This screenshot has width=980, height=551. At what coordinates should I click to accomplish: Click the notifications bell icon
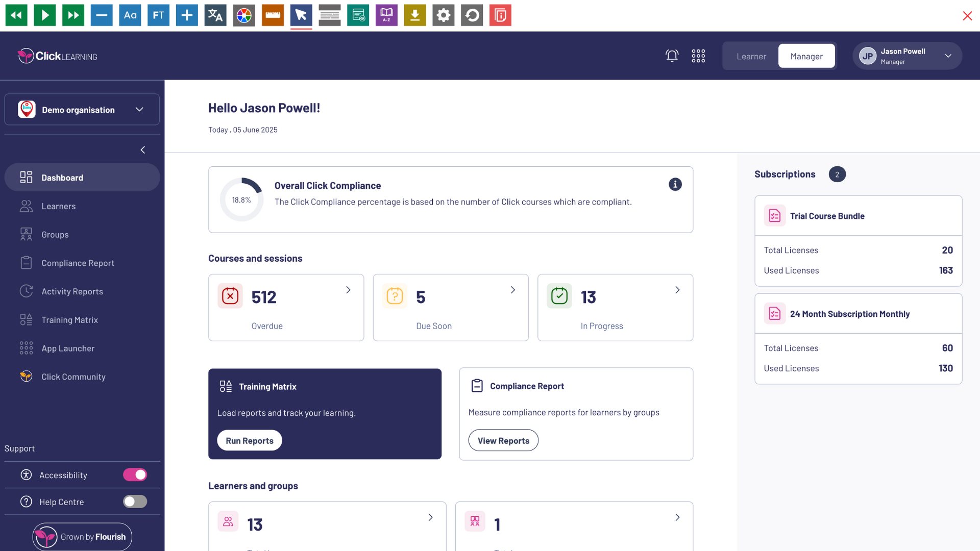pos(672,56)
